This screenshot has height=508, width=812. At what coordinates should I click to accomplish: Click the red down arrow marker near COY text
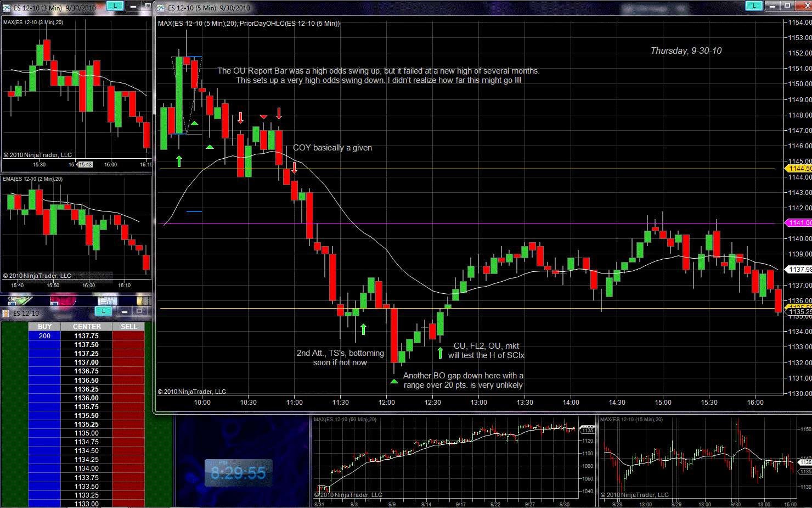point(295,168)
